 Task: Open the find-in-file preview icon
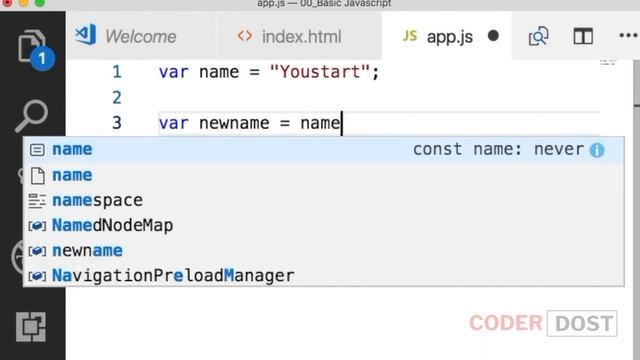538,37
